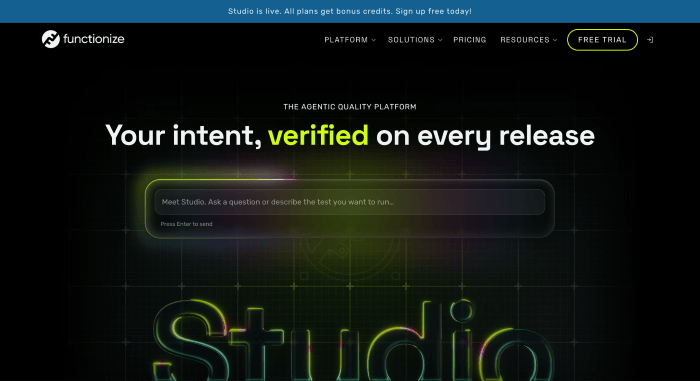Expand the Platform menu chevron
Image resolution: width=700 pixels, height=381 pixels.
[374, 40]
